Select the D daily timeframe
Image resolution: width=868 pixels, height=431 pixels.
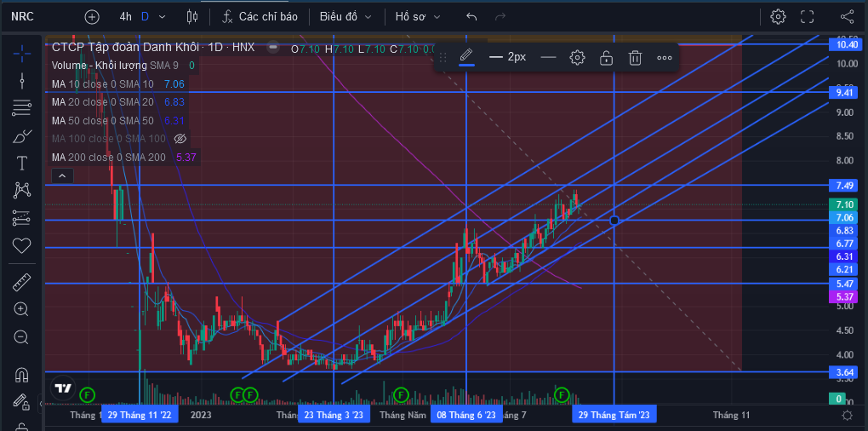click(x=145, y=17)
